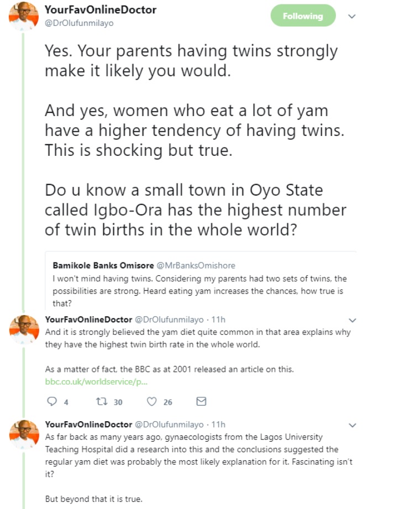Open options chevron on gynaecologists reply
Screen dimensions: 420x509
click(x=353, y=425)
